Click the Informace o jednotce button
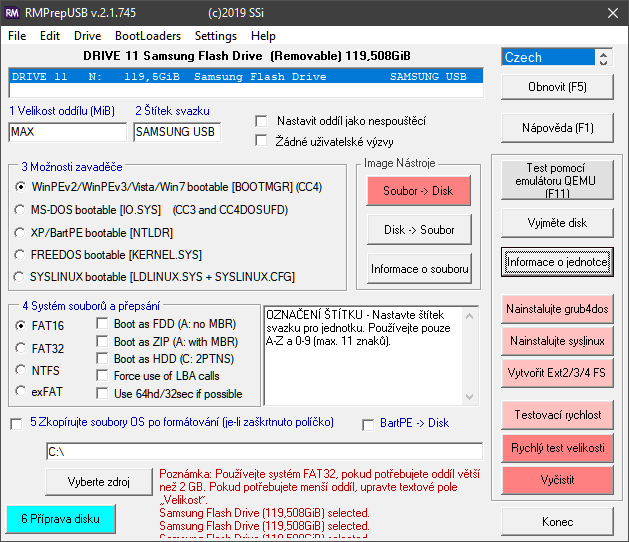This screenshot has height=542, width=629. tap(557, 262)
